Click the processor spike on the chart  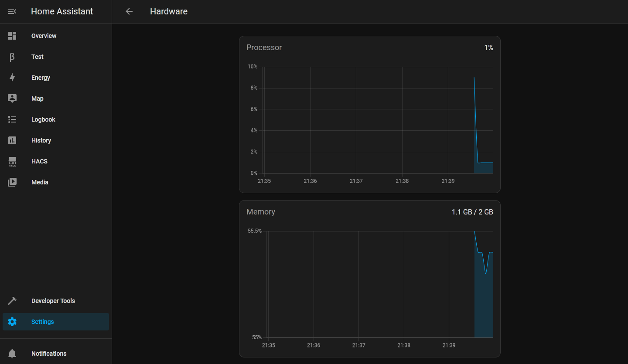474,79
